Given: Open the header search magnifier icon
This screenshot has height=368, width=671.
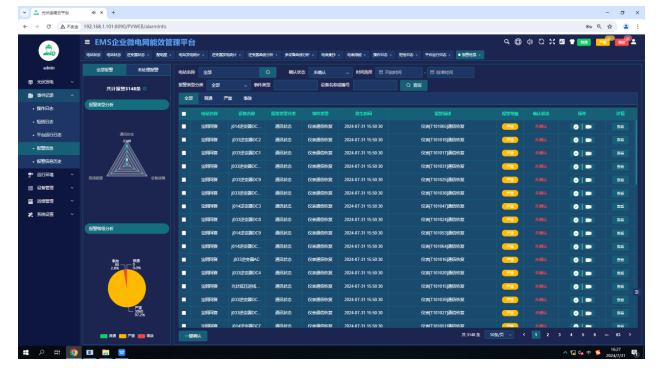Looking at the screenshot, I should coord(507,42).
